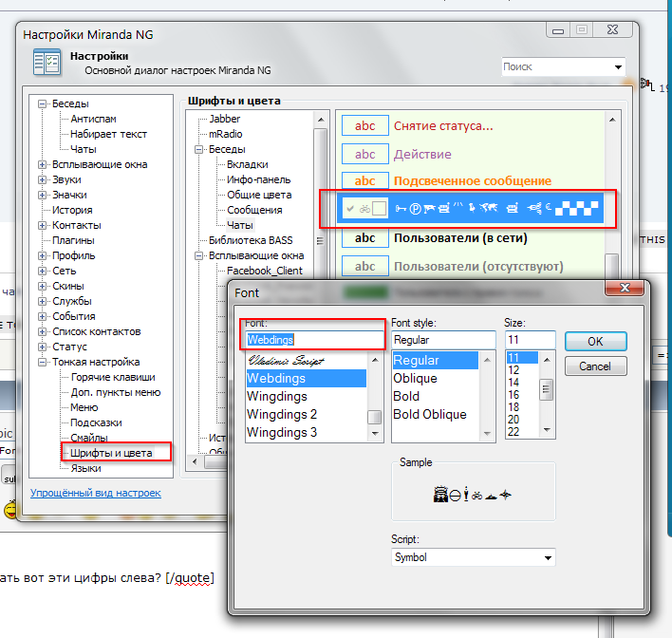Image resolution: width=672 pixels, height=638 pixels.
Task: Select Смайлы in the options tree
Action: [88, 438]
